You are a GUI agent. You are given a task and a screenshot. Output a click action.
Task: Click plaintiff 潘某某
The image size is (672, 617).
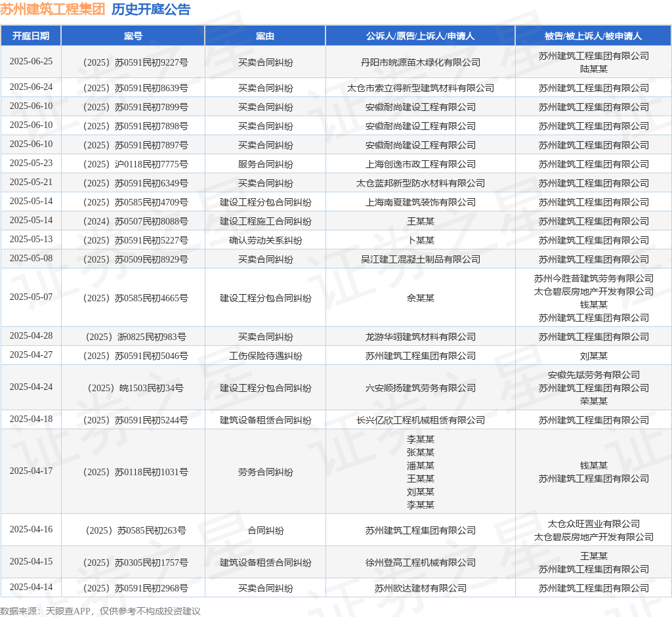coord(421,465)
